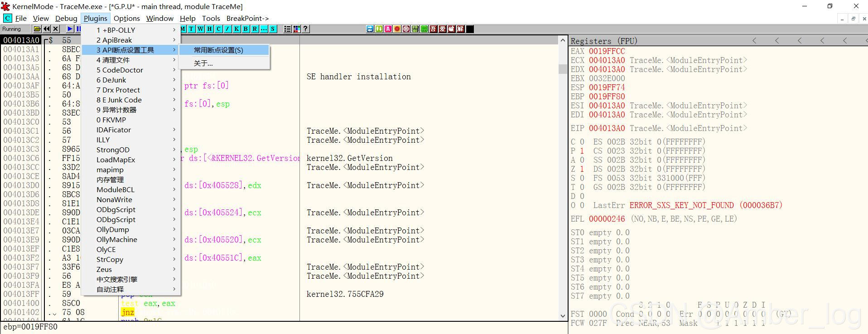The height and width of the screenshot is (334, 868).
Task: Open Windows list with W toolbar button
Action: (x=200, y=29)
